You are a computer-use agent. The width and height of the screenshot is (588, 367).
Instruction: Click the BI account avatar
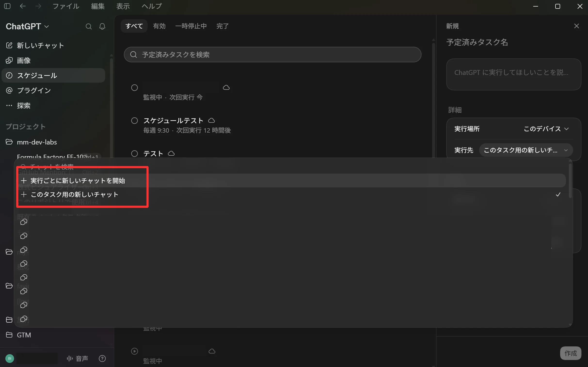pos(10,358)
